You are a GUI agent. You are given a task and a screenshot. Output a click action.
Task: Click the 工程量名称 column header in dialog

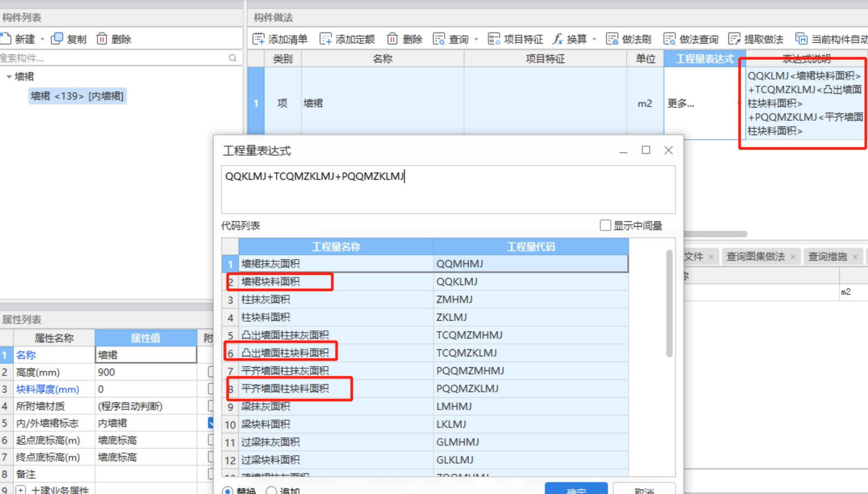pyautogui.click(x=336, y=247)
